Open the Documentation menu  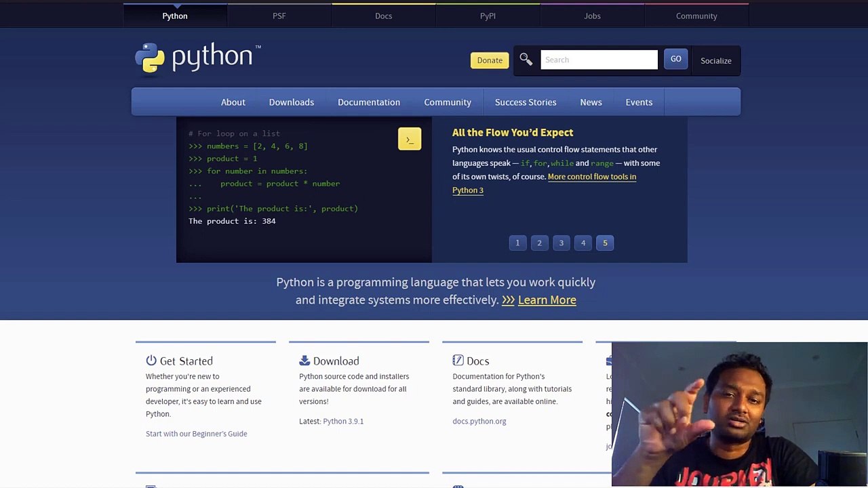369,102
